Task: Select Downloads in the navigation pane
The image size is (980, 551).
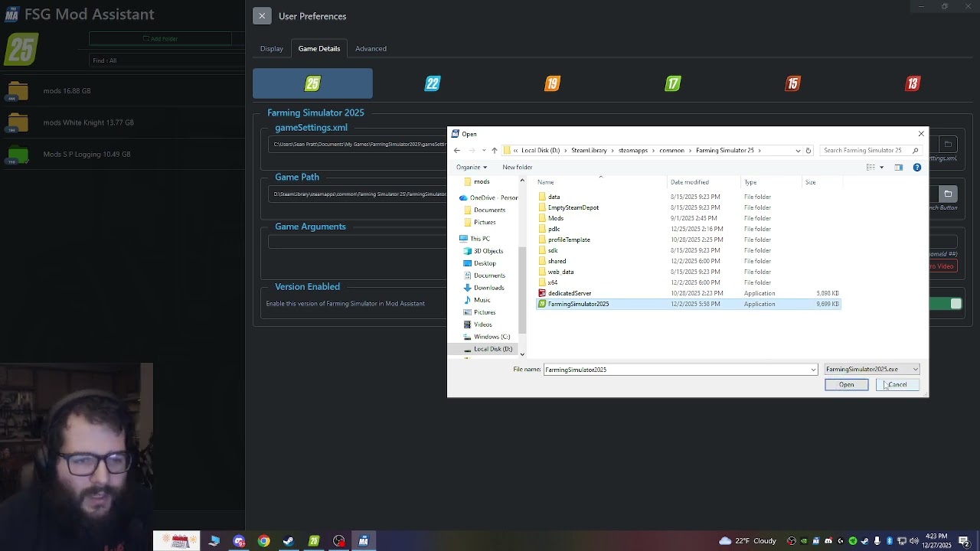Action: (488, 288)
